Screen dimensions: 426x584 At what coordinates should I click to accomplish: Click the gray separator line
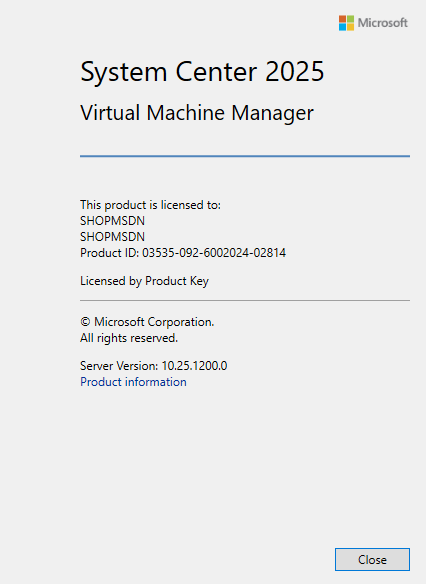click(x=245, y=300)
